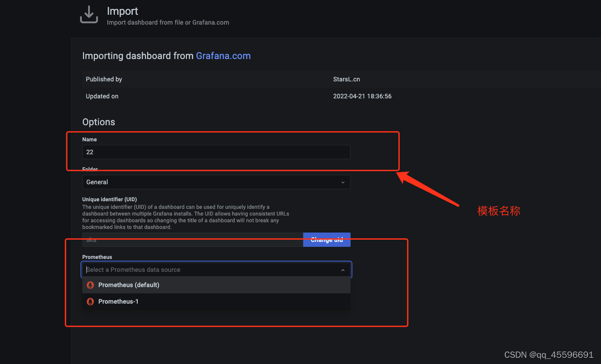Click the Options section heading

pos(99,122)
